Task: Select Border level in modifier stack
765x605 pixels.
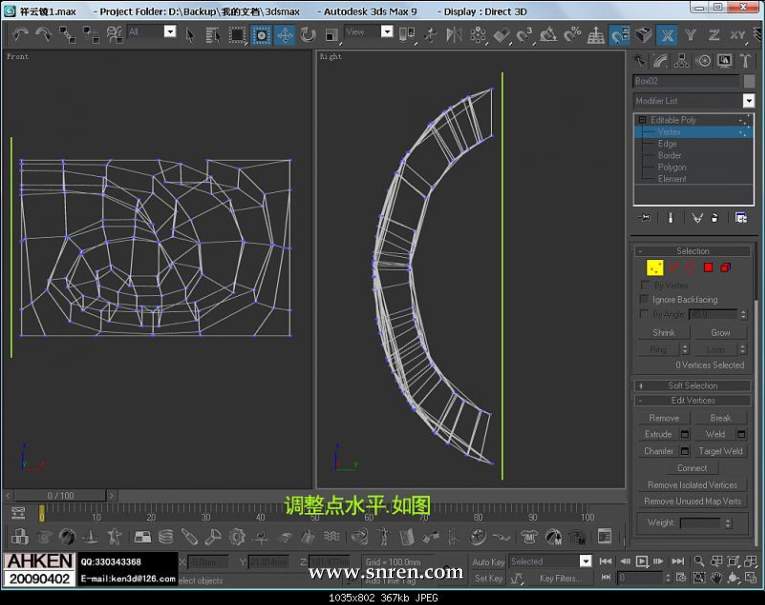Action: [669, 156]
